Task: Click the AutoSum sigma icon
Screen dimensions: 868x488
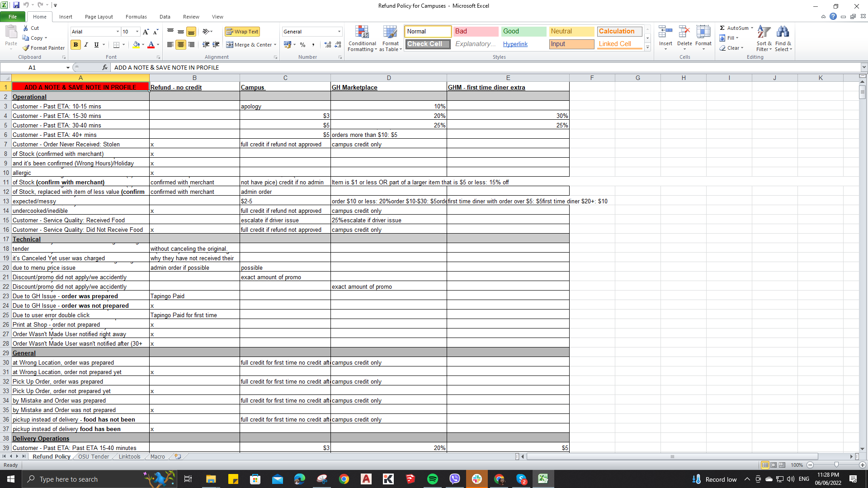Action: (722, 28)
